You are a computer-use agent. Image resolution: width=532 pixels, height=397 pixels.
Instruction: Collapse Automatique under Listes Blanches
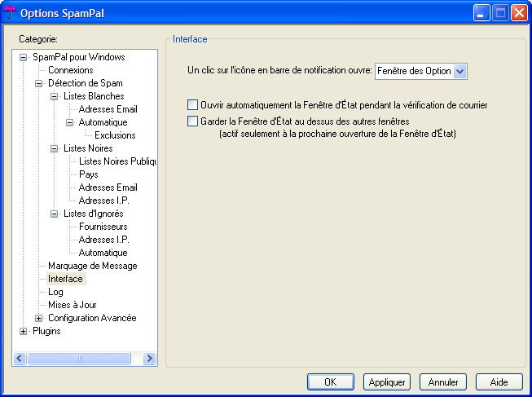pyautogui.click(x=69, y=122)
